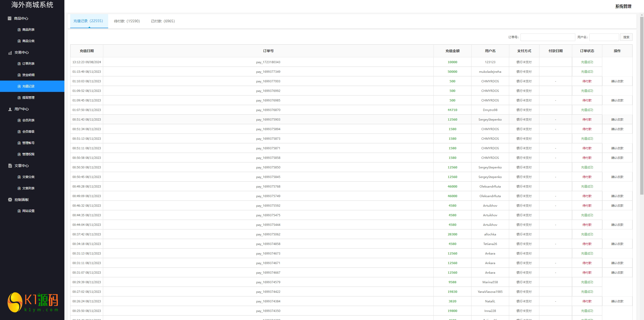Click the icon beside 提现管理
Image resolution: width=644 pixels, height=320 pixels.
click(19, 98)
